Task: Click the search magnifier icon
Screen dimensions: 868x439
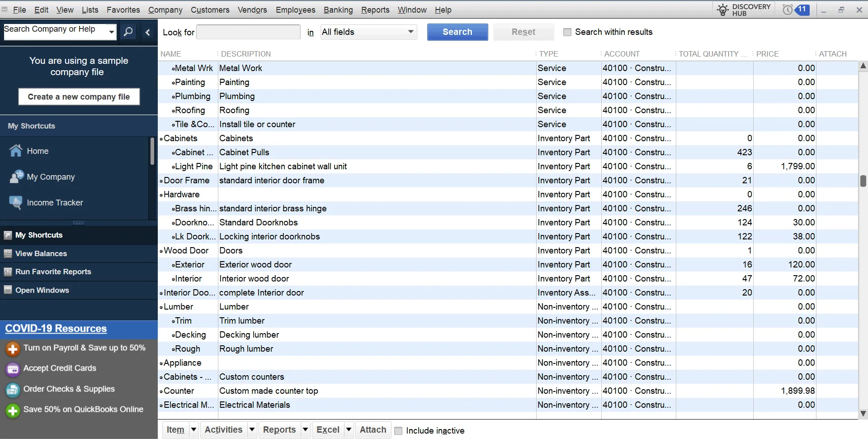Action: [128, 32]
